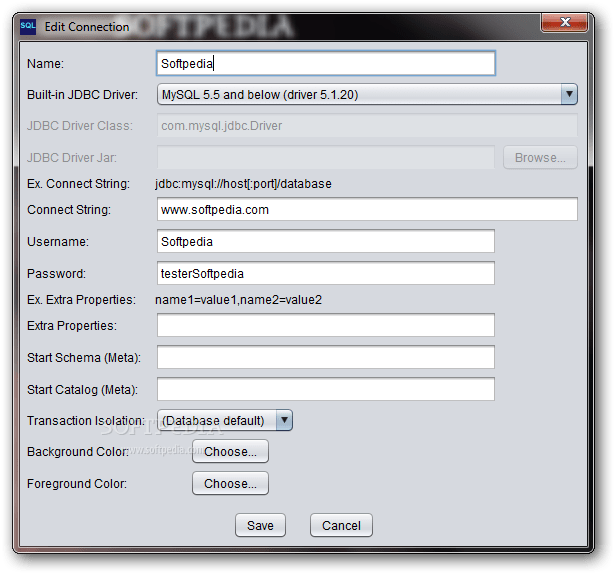Click the SQL application icon in title bar

click(x=28, y=27)
